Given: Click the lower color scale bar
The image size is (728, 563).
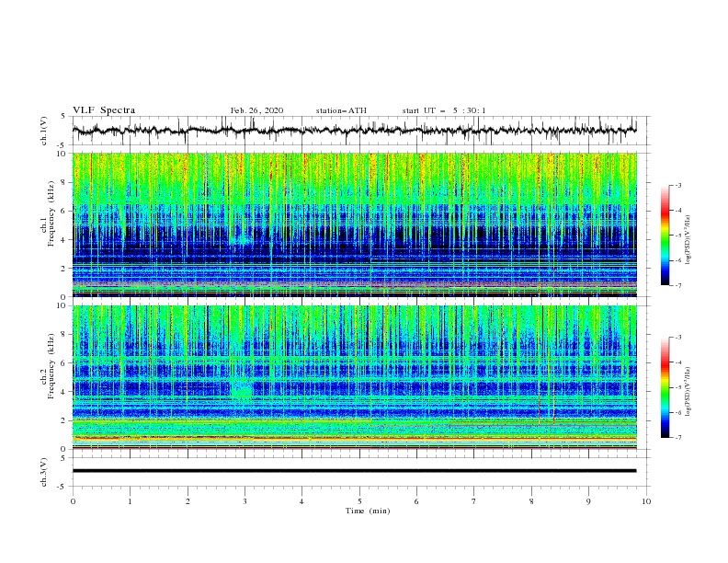Looking at the screenshot, I should tap(665, 387).
